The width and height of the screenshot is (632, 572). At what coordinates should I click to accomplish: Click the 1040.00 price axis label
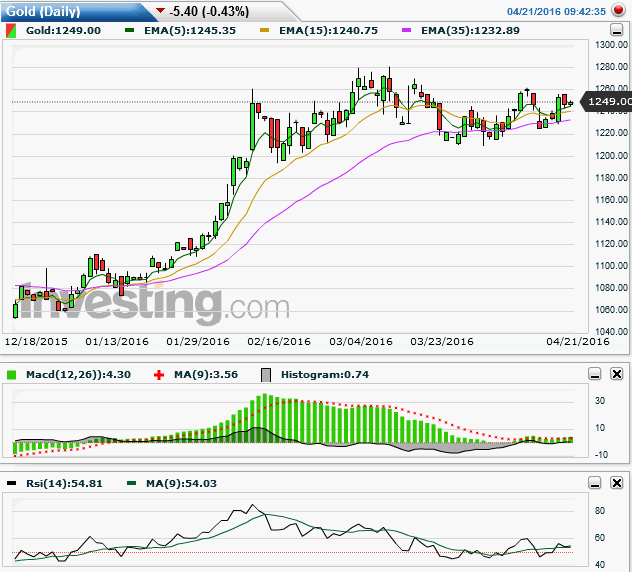coord(611,332)
